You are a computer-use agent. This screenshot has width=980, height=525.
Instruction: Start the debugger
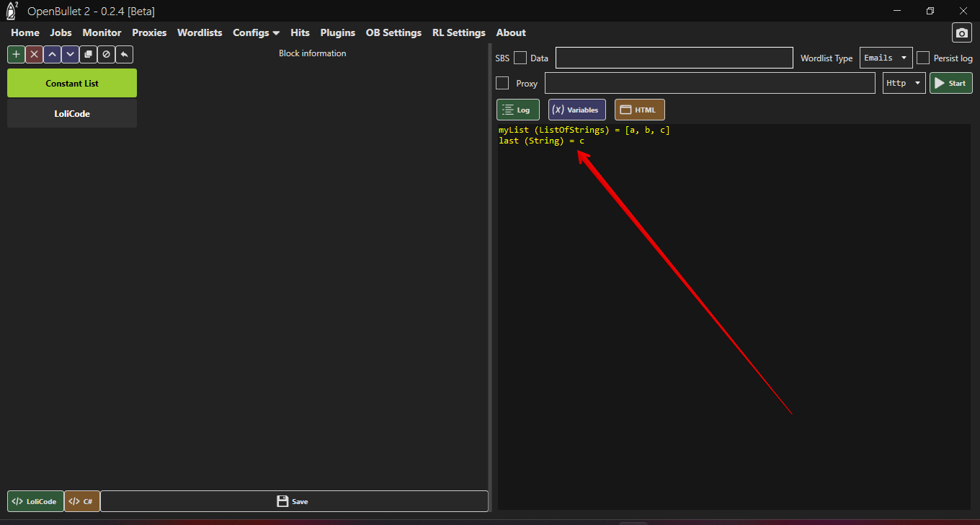950,83
